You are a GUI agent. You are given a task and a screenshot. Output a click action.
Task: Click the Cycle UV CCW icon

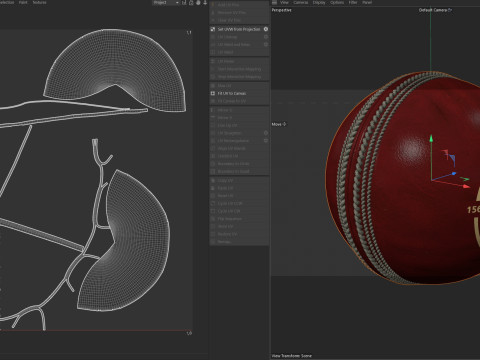pyautogui.click(x=213, y=203)
